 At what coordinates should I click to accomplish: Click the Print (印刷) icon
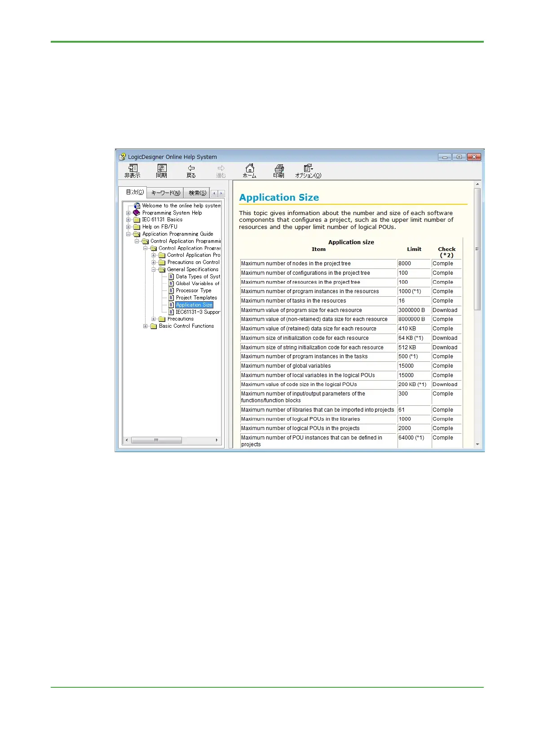[279, 171]
